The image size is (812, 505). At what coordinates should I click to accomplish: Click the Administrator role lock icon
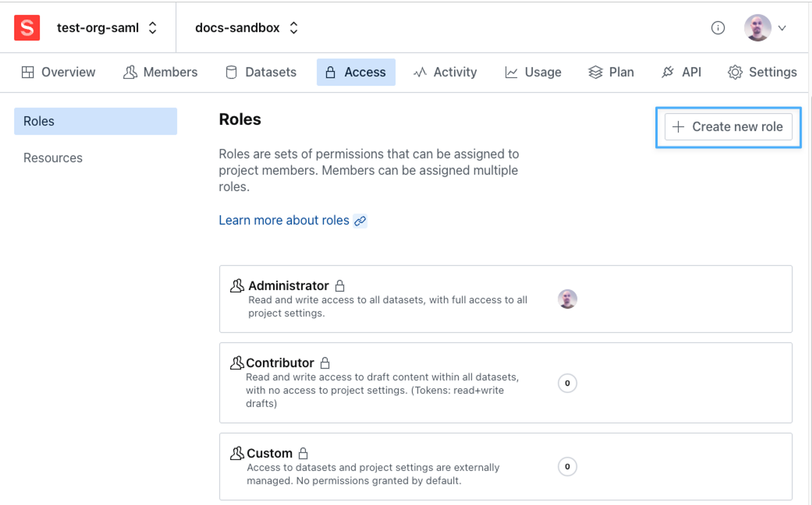pyautogui.click(x=340, y=286)
